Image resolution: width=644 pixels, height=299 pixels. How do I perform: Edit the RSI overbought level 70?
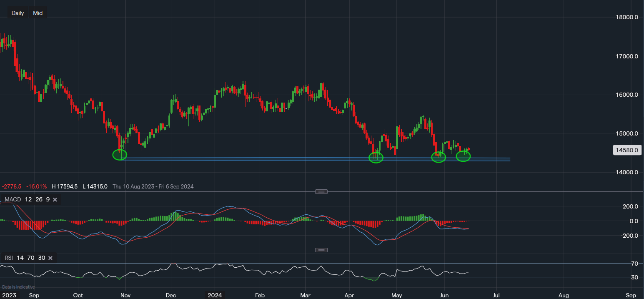31,258
